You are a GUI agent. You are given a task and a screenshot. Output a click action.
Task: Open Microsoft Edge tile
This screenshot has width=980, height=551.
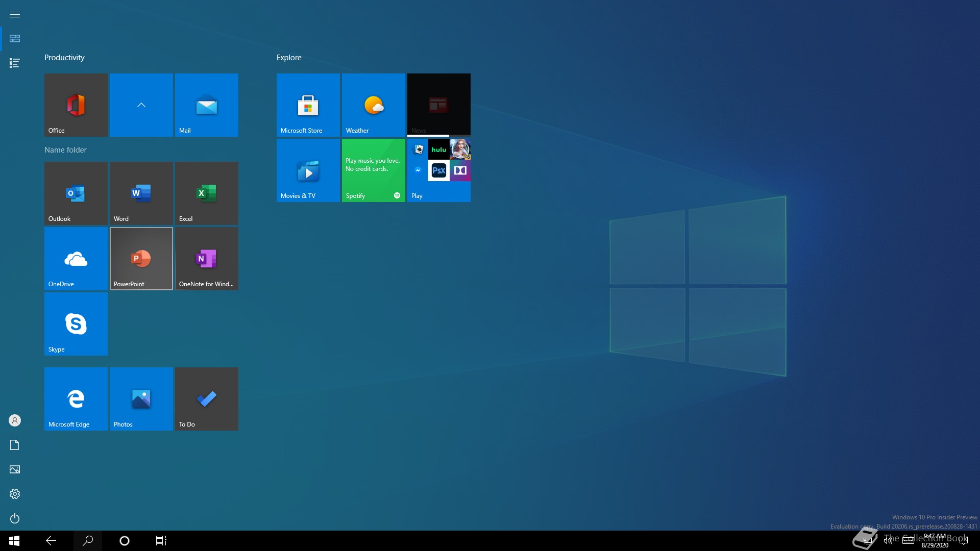tap(76, 398)
